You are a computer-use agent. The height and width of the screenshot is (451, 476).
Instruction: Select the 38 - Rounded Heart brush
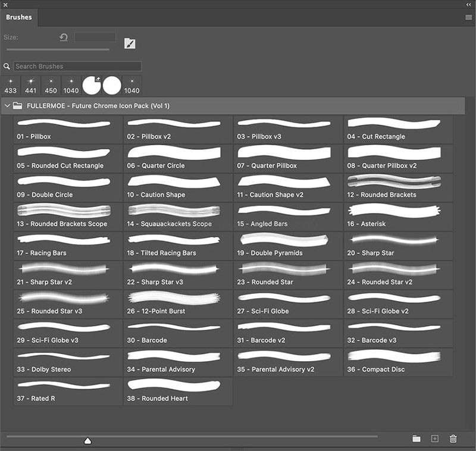pos(178,391)
